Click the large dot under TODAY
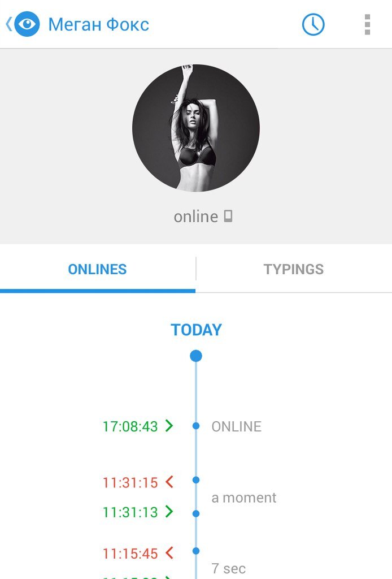Screen dimensions: 392x579 tap(196, 356)
